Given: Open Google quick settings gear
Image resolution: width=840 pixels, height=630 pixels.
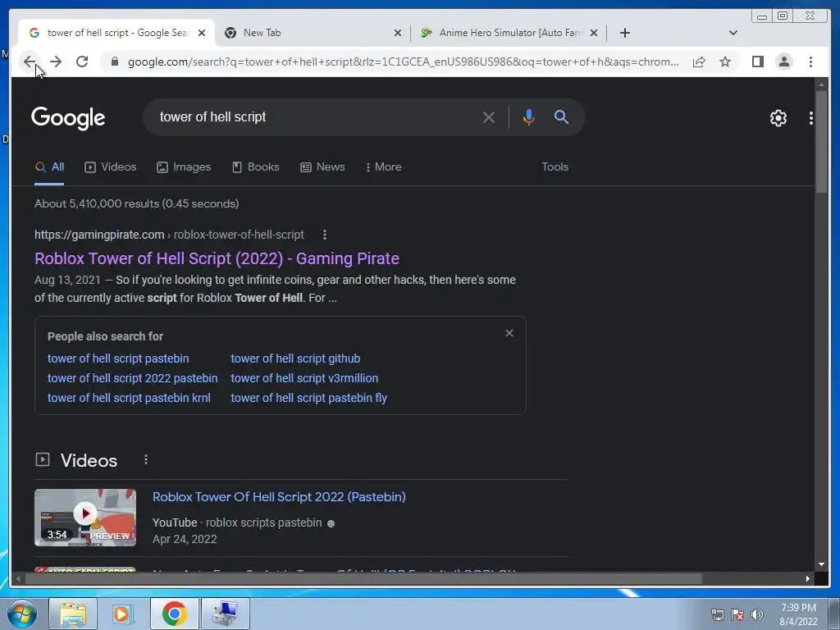Looking at the screenshot, I should coord(778,118).
